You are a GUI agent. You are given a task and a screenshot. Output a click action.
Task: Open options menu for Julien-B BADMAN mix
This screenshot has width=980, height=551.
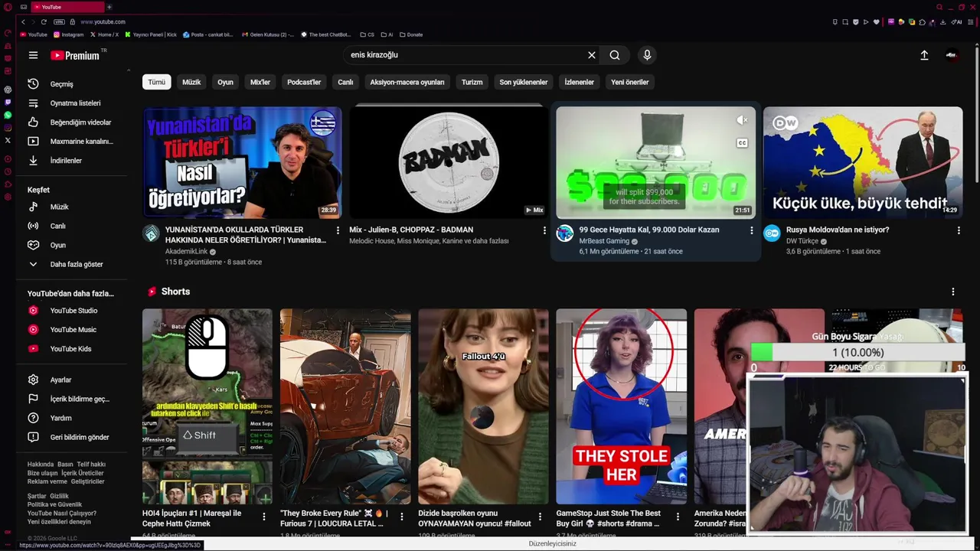(544, 230)
